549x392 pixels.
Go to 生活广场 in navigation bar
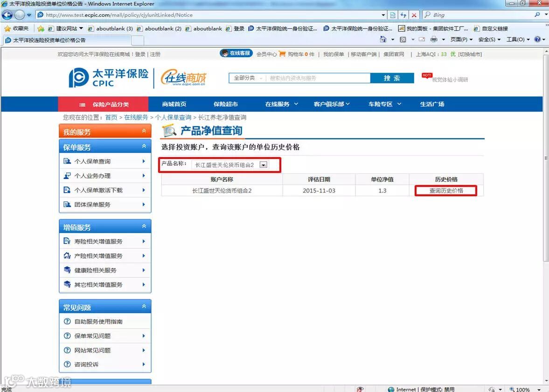[x=432, y=104]
